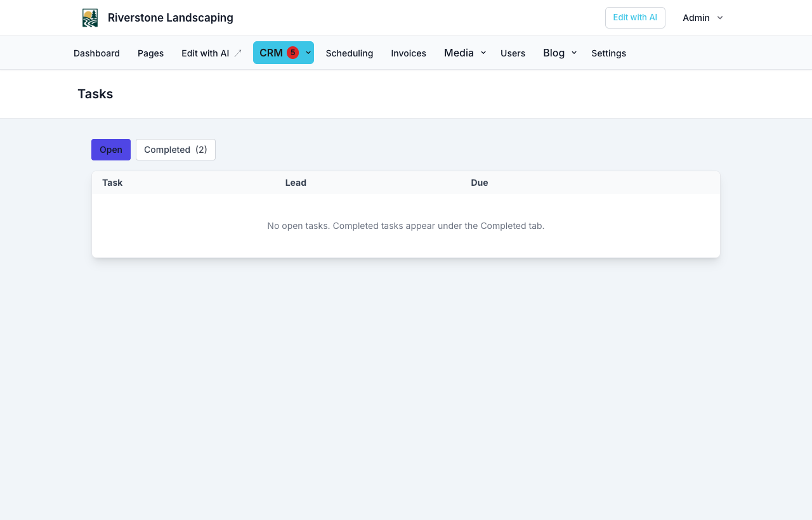Click the Riverstone Landscaping site title

tap(171, 18)
